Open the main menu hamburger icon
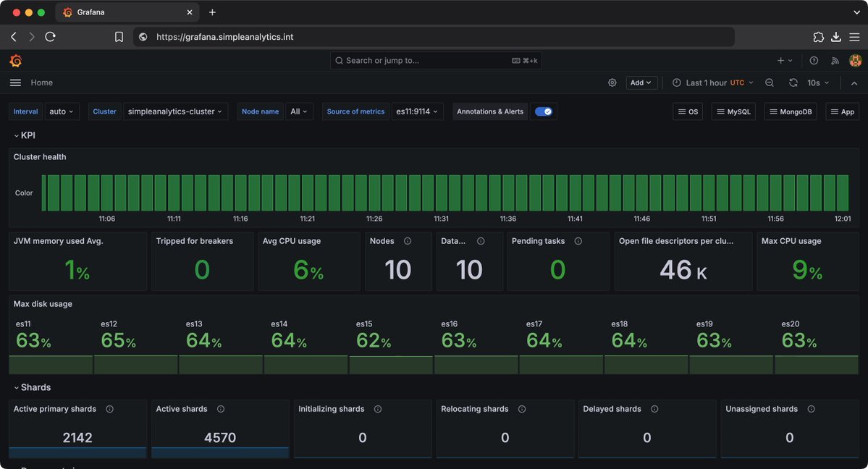Viewport: 868px width, 469px height. 14,83
